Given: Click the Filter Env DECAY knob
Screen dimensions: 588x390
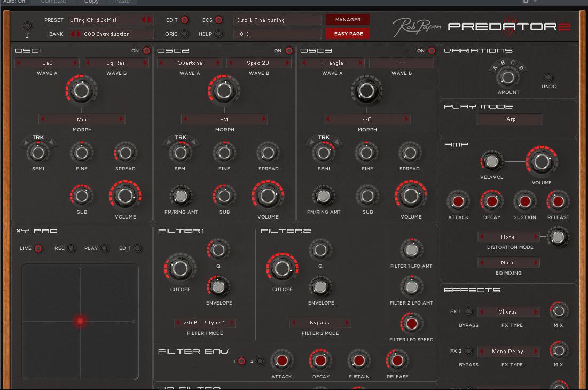Looking at the screenshot, I should 320,361.
